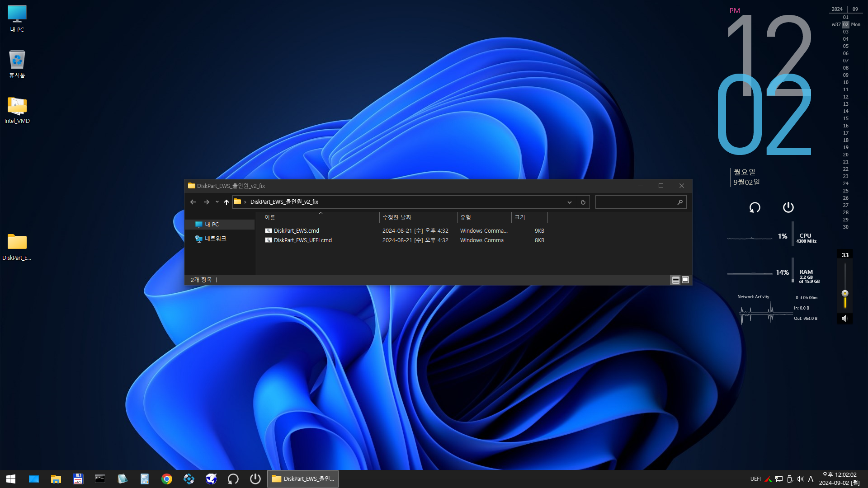Click the power icon in the taskbar

click(255, 479)
